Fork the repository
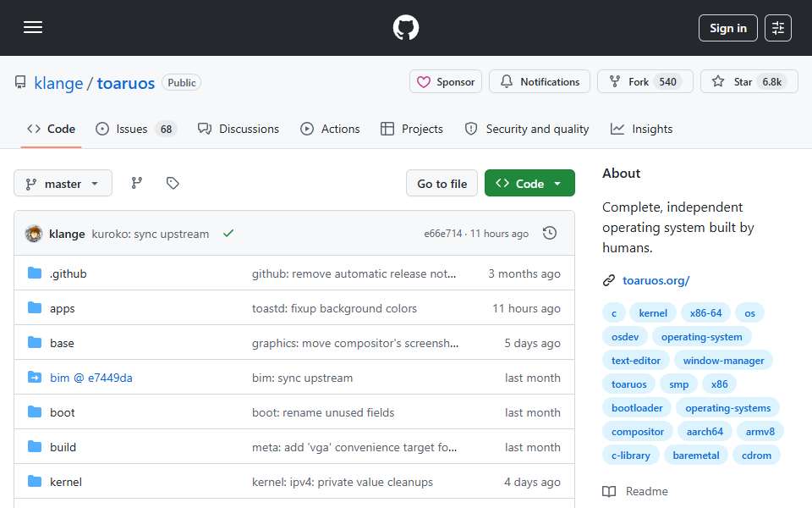The height and width of the screenshot is (508, 812). click(645, 82)
